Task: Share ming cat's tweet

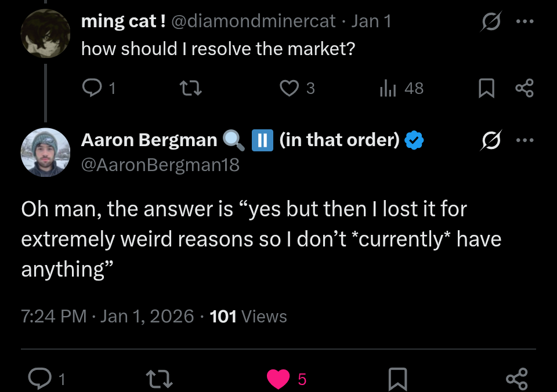Action: [524, 88]
